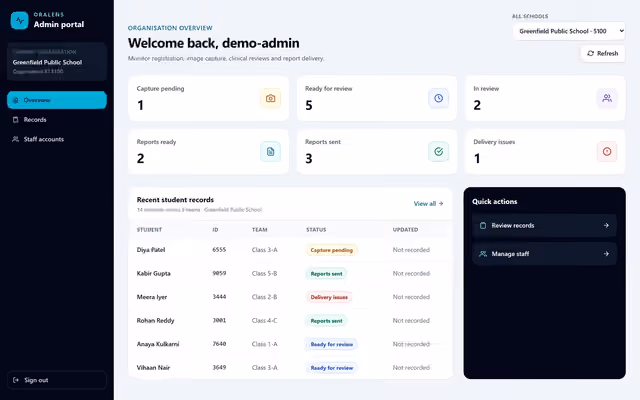Click the clipboard icon in Review records
The image size is (640, 400).
(x=483, y=226)
